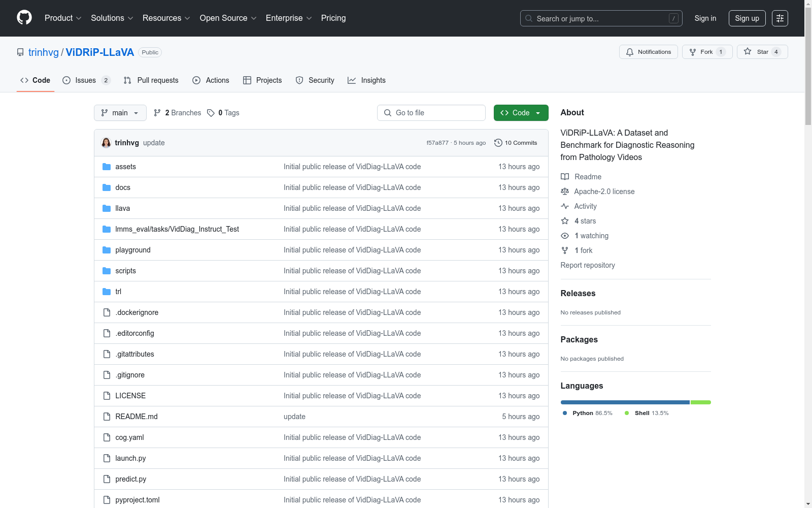Focus the Search or jump to field

point(601,18)
